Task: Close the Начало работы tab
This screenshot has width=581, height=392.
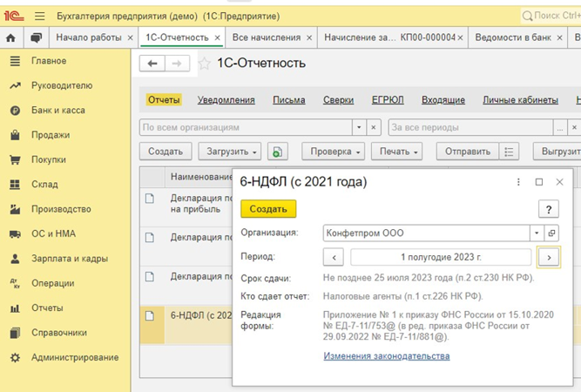Action: 130,37
